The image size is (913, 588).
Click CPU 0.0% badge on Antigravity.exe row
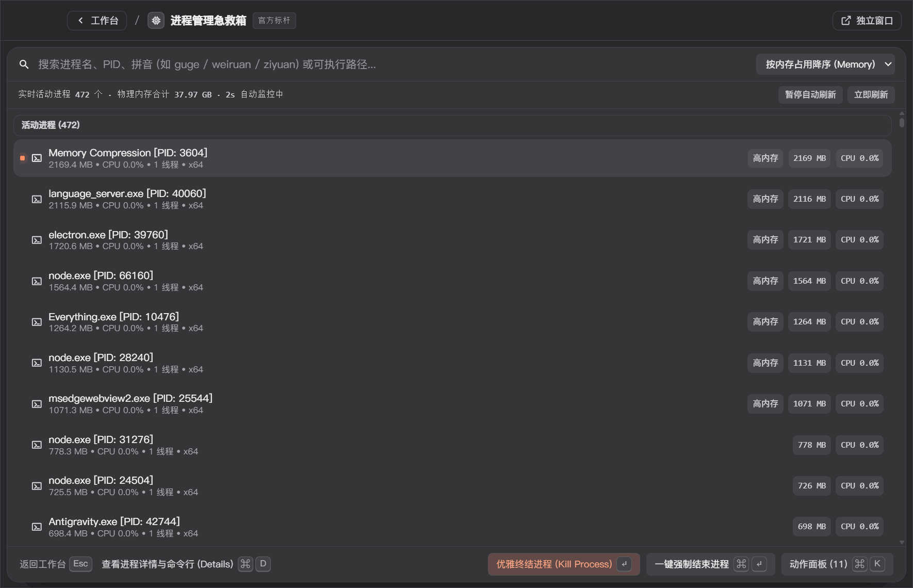pyautogui.click(x=859, y=527)
